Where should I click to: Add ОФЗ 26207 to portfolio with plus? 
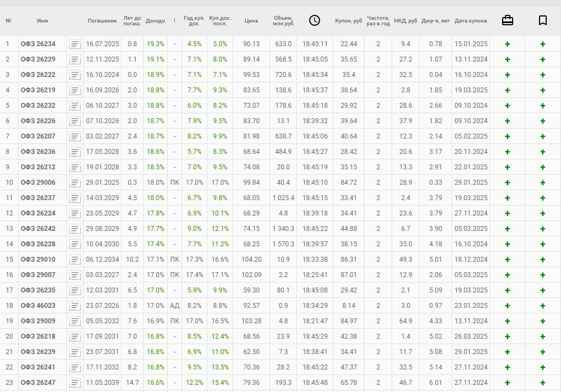[x=507, y=136]
